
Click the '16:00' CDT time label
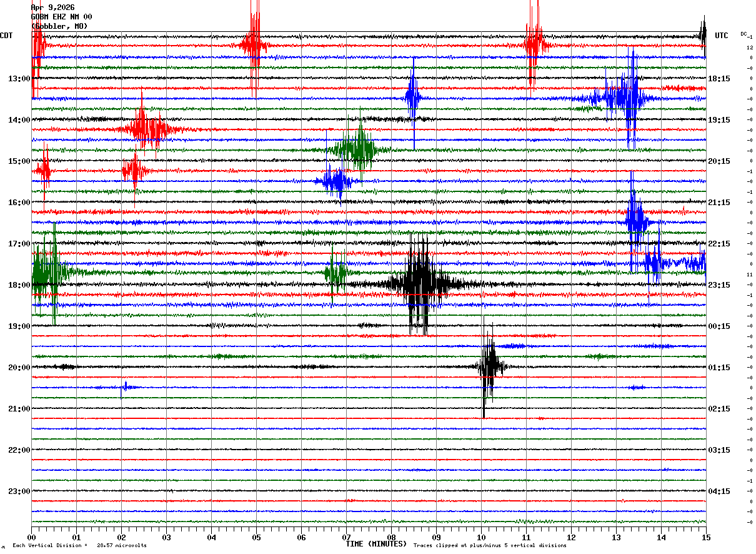(19, 203)
